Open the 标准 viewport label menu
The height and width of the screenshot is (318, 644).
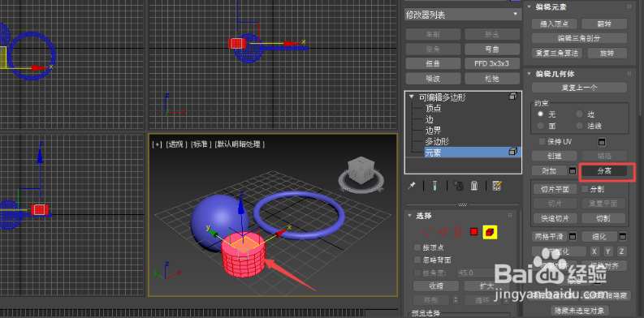pyautogui.click(x=201, y=144)
